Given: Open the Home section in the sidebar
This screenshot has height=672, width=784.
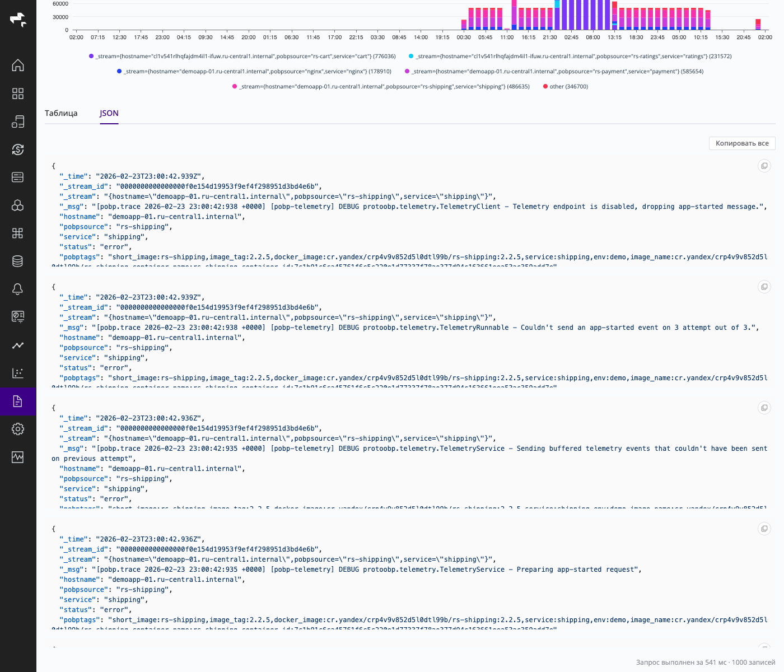Looking at the screenshot, I should [18, 66].
